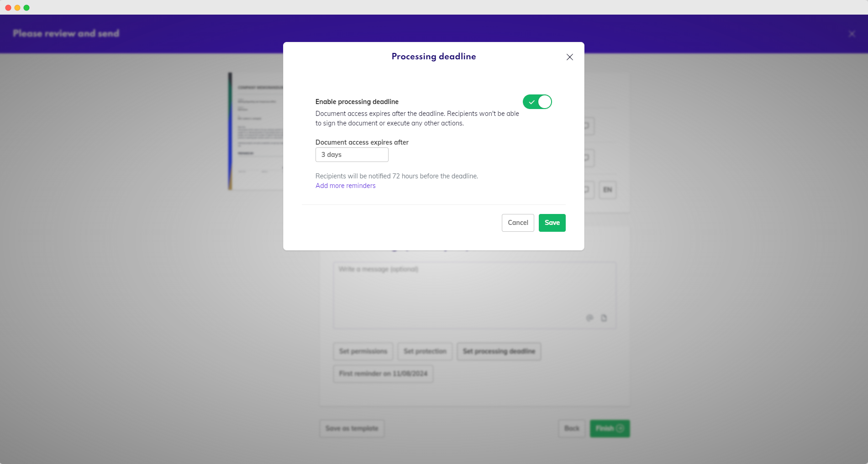Open First reminder on 11/08/2024
The width and height of the screenshot is (868, 464).
tap(383, 374)
